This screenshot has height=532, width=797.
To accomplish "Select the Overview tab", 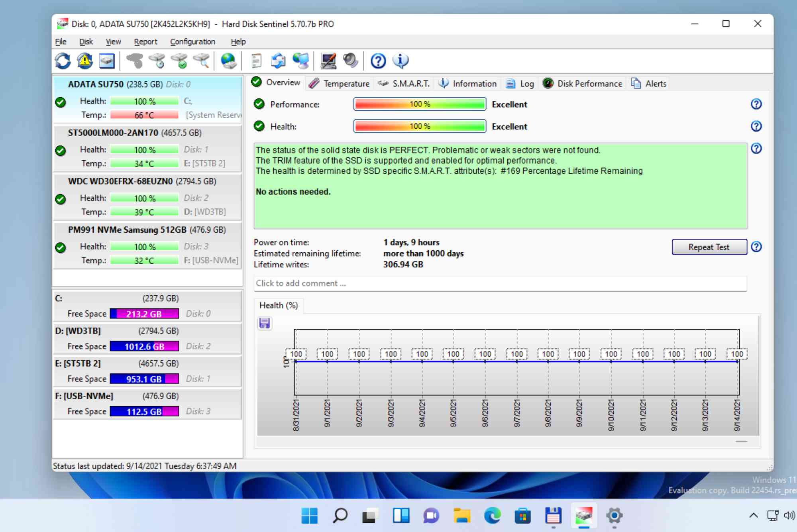I will 276,82.
